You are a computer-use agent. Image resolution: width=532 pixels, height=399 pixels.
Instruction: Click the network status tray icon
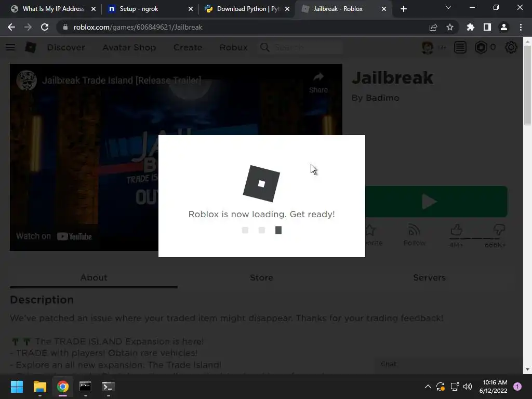click(x=455, y=387)
